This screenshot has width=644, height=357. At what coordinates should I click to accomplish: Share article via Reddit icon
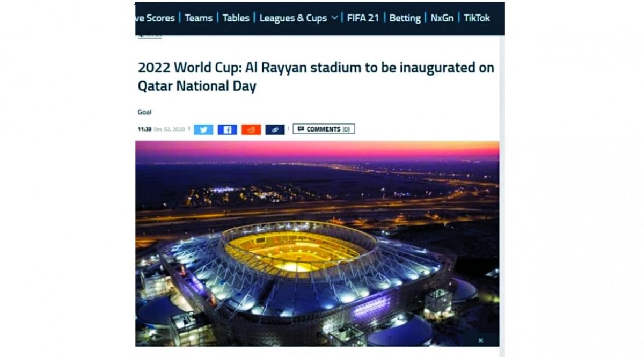(251, 129)
